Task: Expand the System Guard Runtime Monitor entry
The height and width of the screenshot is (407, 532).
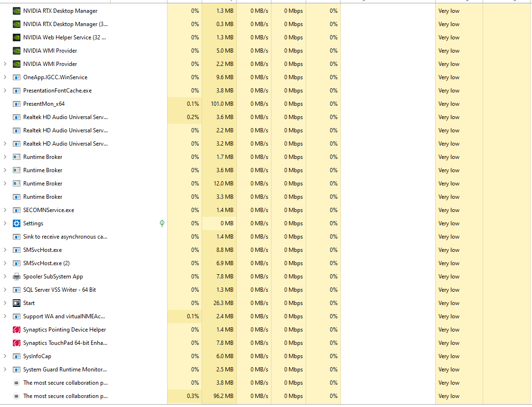Action: 5,370
